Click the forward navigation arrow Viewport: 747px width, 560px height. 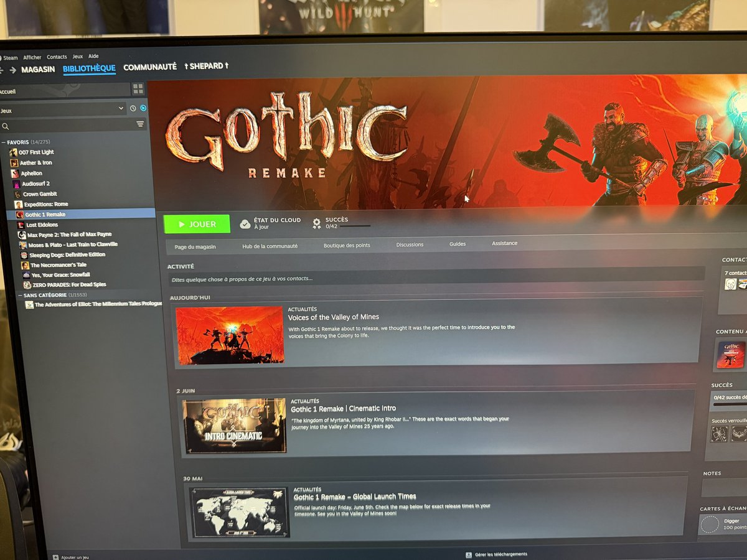12,70
